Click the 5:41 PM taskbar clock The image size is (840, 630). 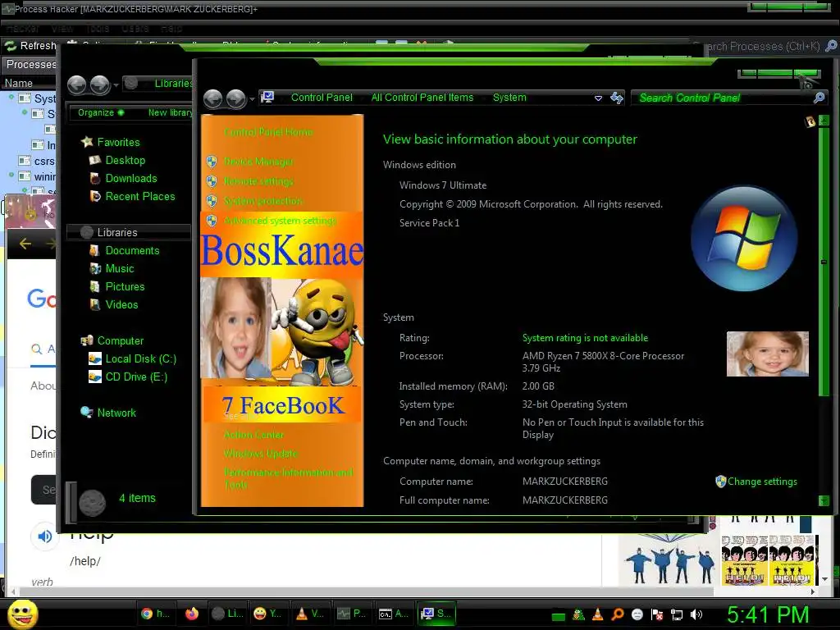coord(768,614)
